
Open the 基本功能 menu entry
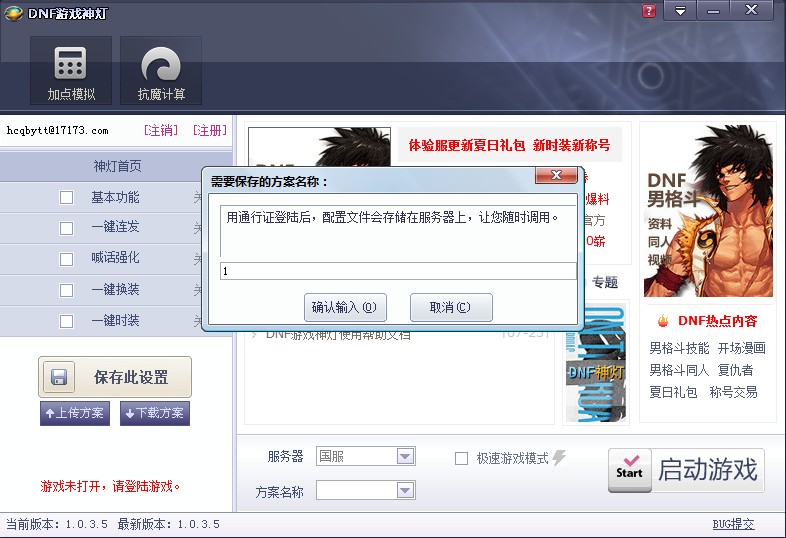pyautogui.click(x=115, y=198)
